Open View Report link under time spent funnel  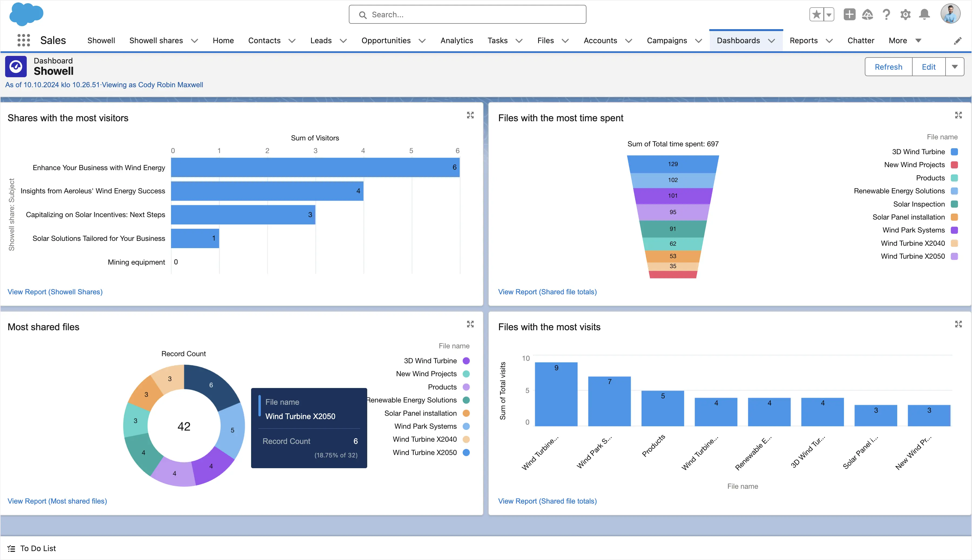(x=547, y=292)
